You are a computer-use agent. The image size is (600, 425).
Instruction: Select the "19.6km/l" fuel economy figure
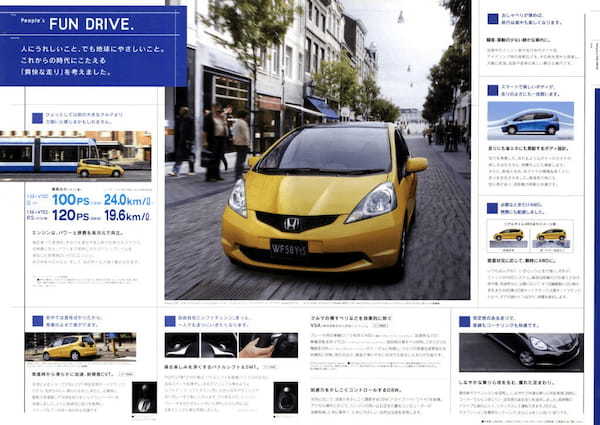click(x=127, y=215)
